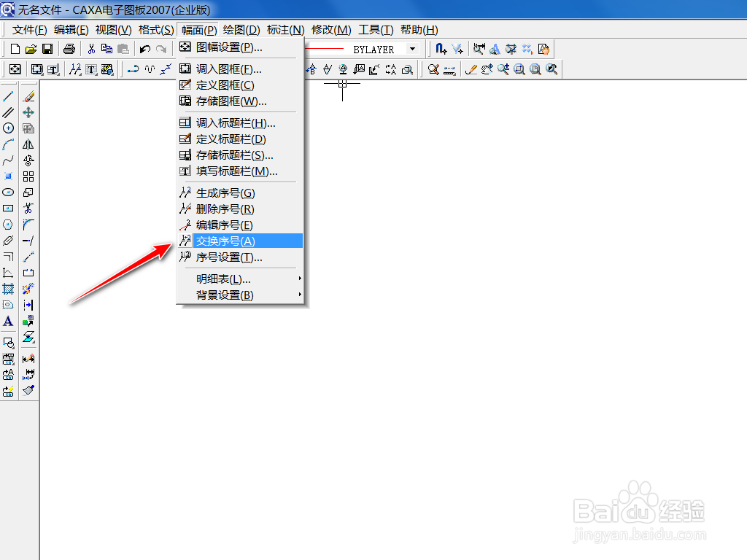Select the Mirror tool

[28, 144]
